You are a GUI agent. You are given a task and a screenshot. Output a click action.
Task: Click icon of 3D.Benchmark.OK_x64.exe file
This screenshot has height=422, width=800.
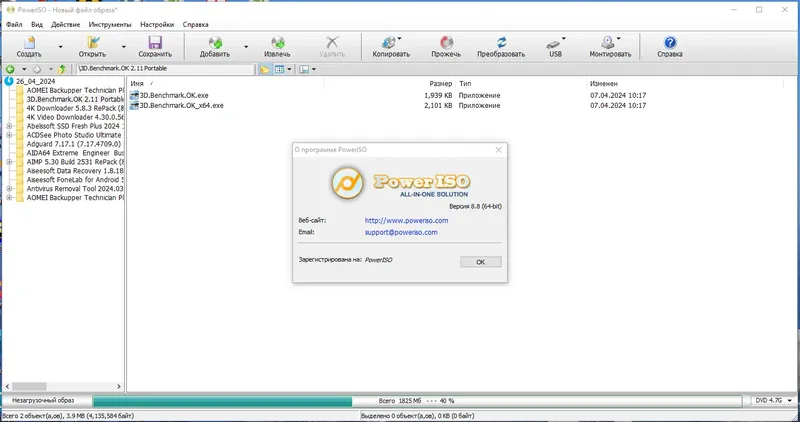(x=134, y=106)
